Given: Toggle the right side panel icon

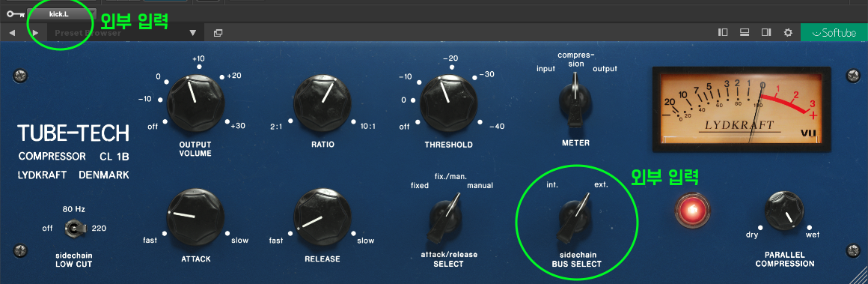Looking at the screenshot, I should coord(766,32).
